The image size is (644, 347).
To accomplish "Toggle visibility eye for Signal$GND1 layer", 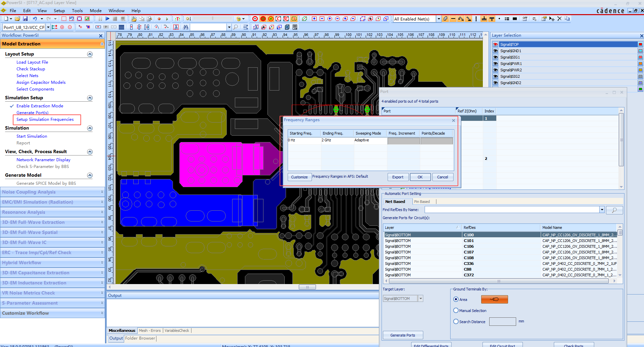I will coord(495,51).
